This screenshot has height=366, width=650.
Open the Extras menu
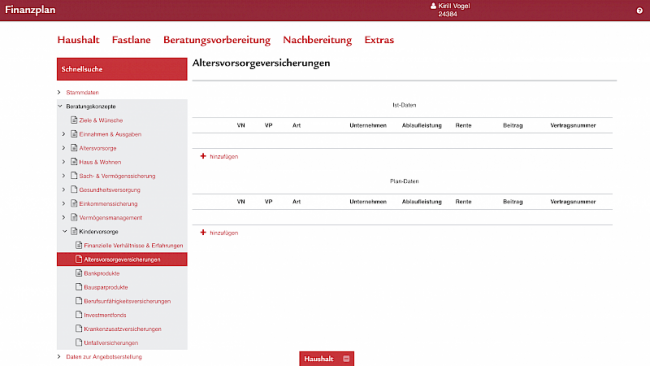pyautogui.click(x=379, y=40)
